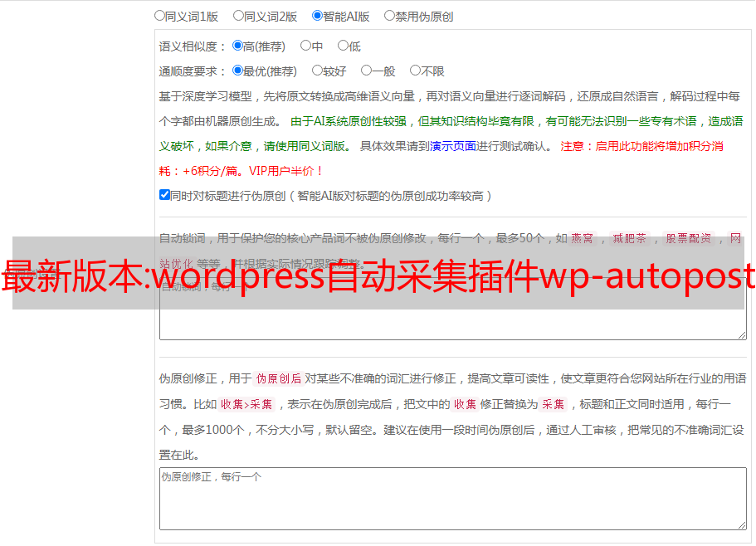Click the 伪原创后 highlighted term
Screen dimensions: 756x546
pyautogui.click(x=279, y=378)
